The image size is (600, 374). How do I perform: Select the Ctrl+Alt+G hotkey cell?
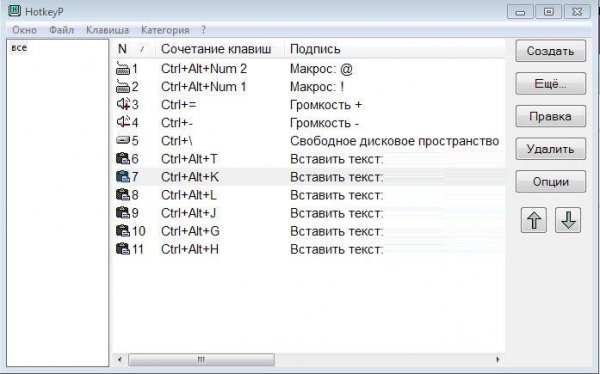pos(190,231)
